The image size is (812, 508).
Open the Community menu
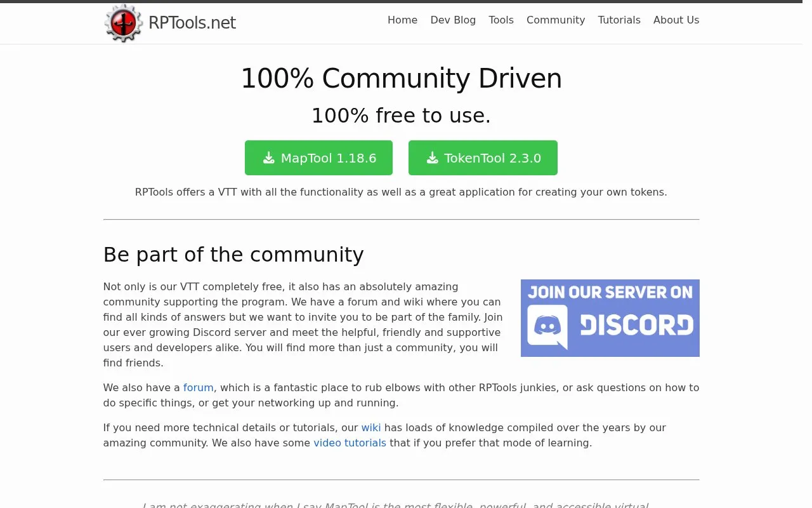point(556,20)
